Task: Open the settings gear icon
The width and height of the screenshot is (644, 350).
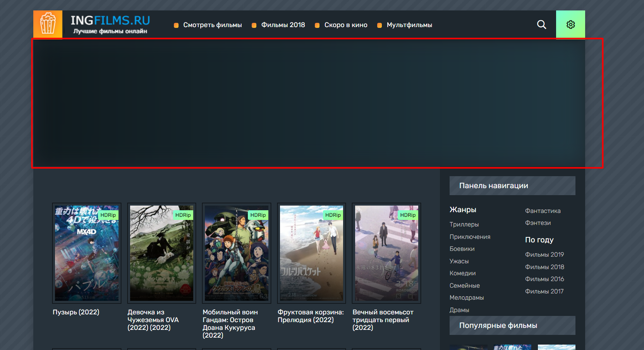Action: click(570, 24)
